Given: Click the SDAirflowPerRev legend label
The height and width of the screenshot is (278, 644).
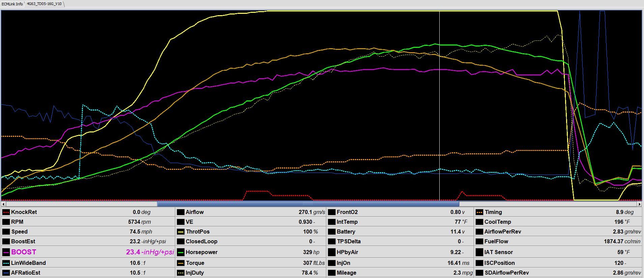Looking at the screenshot, I should point(506,273).
